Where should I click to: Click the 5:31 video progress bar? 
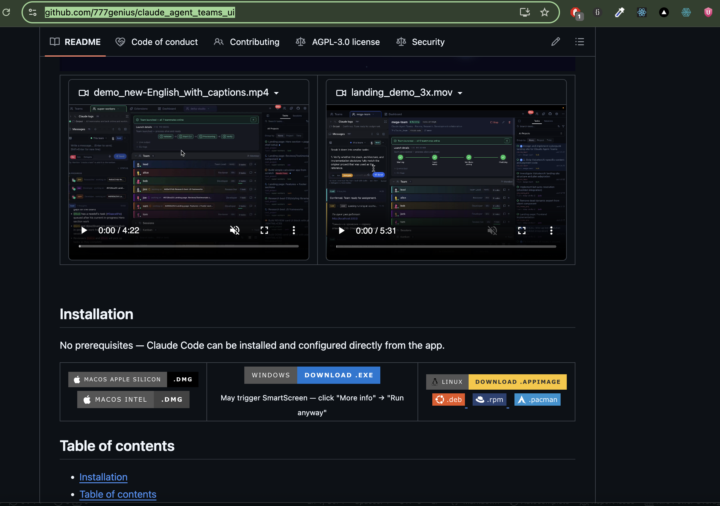click(446, 247)
